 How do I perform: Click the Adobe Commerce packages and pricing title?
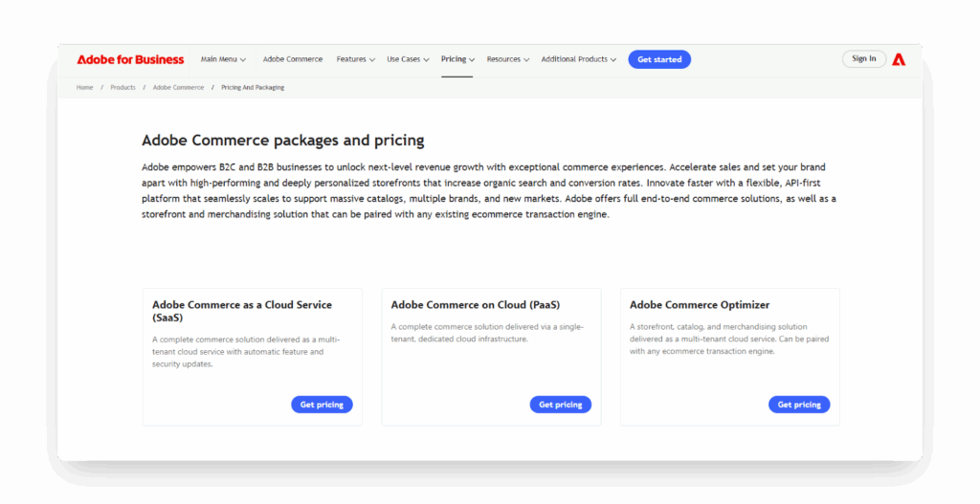point(283,140)
